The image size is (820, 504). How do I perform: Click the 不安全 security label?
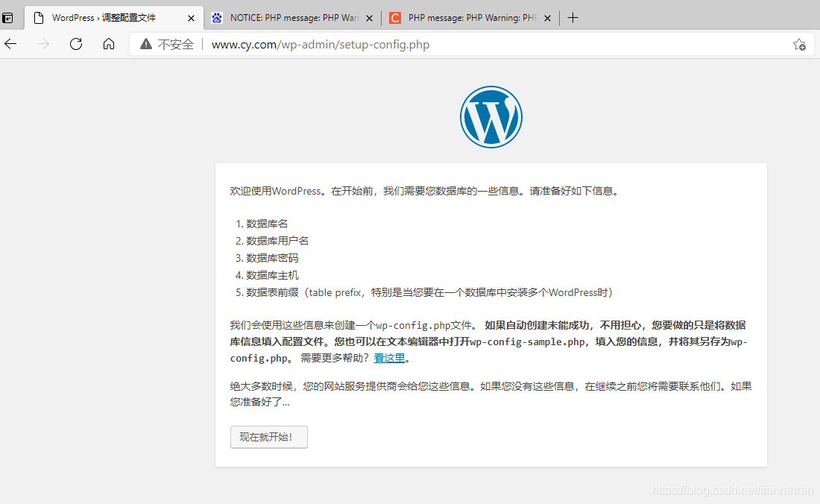[x=176, y=45]
